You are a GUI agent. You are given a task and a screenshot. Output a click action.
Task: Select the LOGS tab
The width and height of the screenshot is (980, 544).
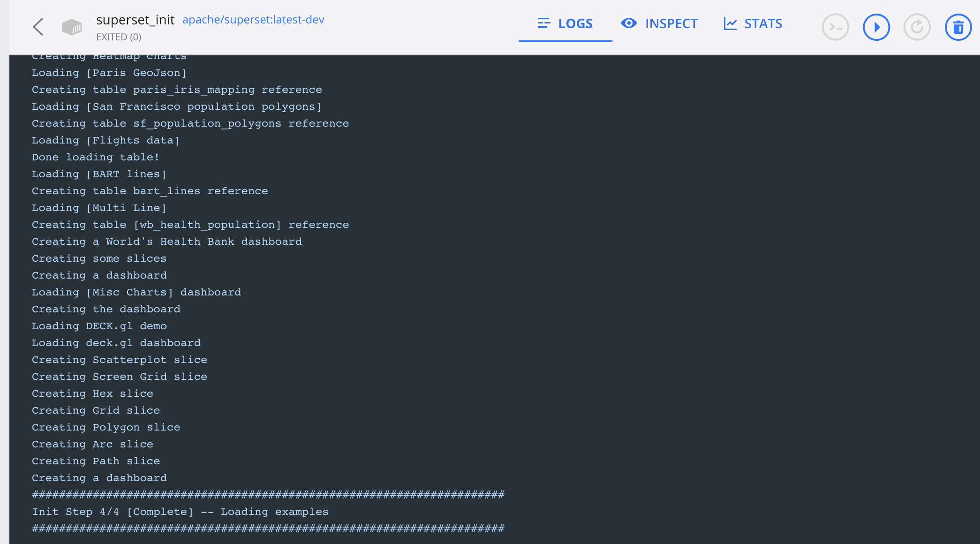pyautogui.click(x=574, y=23)
